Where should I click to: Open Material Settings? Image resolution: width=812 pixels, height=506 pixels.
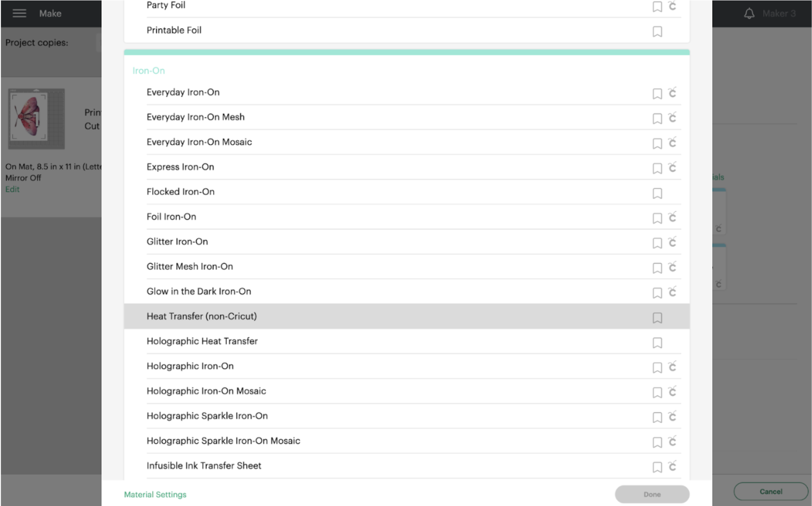(x=155, y=494)
